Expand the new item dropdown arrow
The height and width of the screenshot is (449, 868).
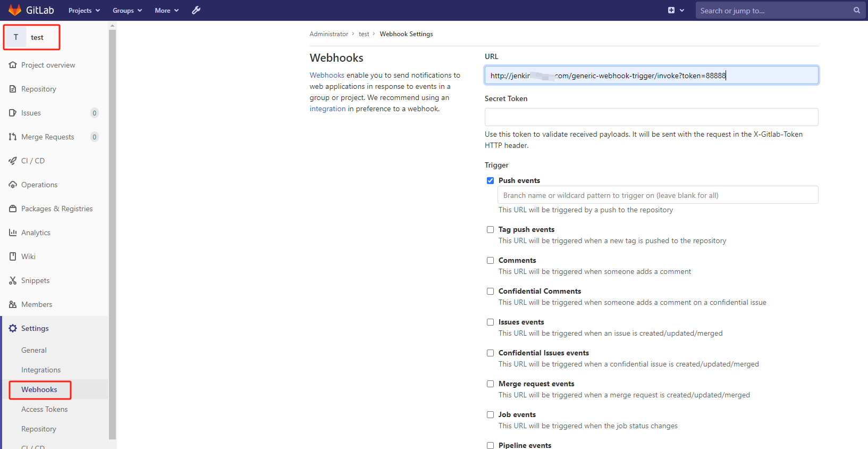pos(682,10)
